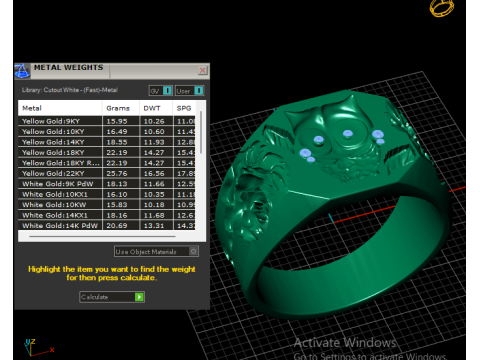Viewport: 480px width, 360px height.
Task: Select the Yellow Gold:9KY row
Action: [x=107, y=121]
